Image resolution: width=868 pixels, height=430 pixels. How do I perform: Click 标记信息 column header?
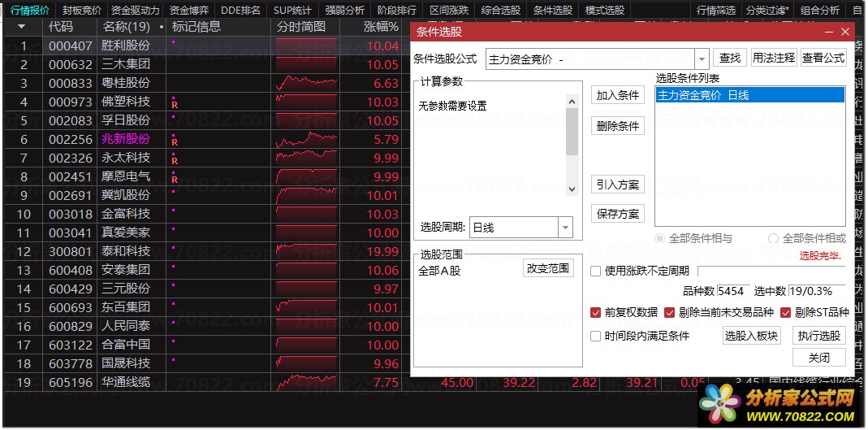coord(196,26)
